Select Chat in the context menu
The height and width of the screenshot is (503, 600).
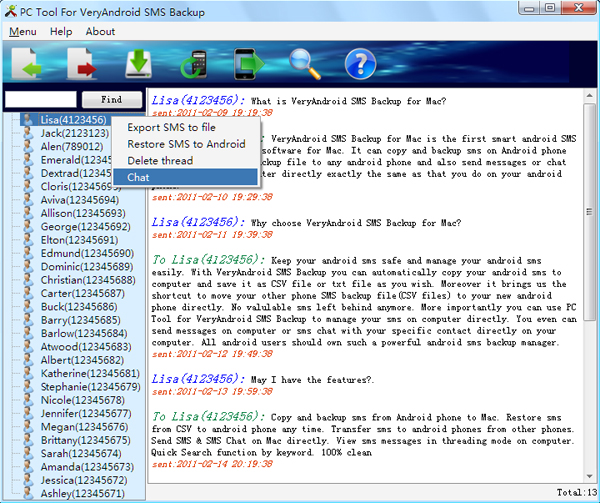pyautogui.click(x=185, y=177)
